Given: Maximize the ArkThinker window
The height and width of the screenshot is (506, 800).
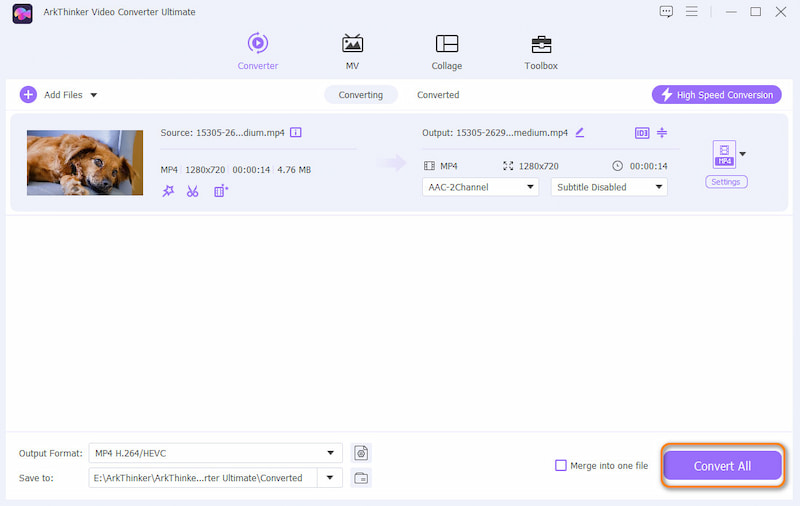Looking at the screenshot, I should 756,11.
